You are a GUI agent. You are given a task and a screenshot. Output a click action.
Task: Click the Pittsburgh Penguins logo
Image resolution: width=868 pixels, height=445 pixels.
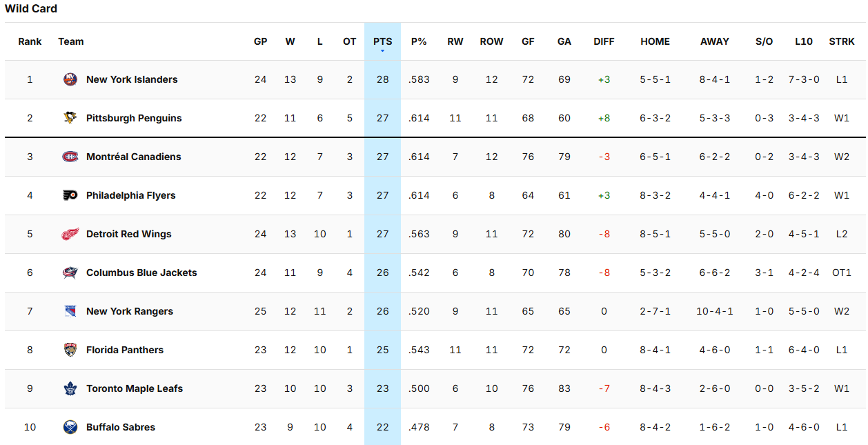70,118
